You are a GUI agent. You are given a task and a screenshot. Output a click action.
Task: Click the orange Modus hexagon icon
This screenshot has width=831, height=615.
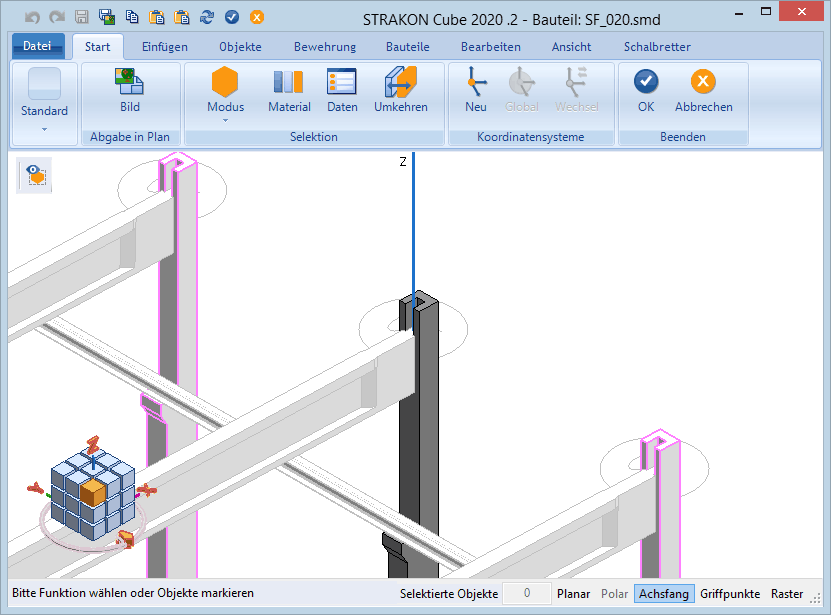tap(225, 82)
